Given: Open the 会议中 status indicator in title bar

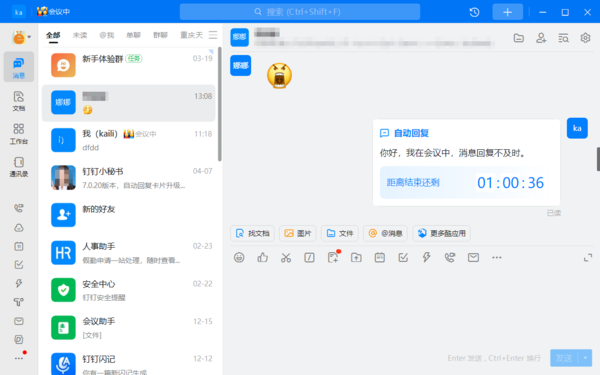Looking at the screenshot, I should [54, 11].
